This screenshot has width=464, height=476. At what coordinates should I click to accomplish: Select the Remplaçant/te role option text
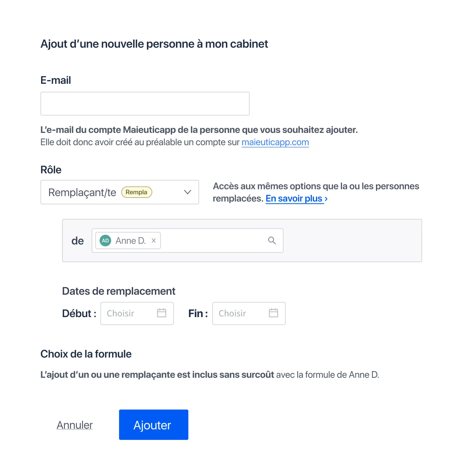point(82,192)
